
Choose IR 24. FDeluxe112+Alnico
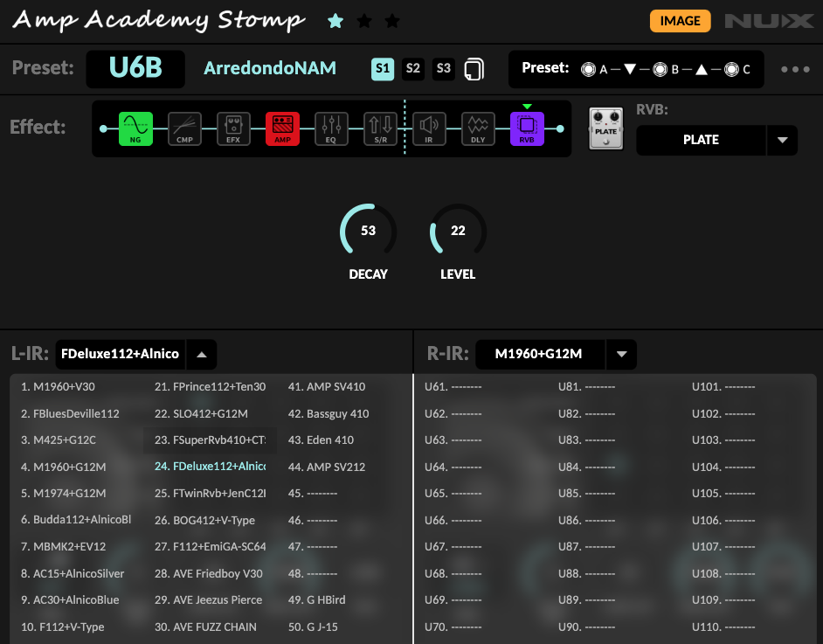210,467
